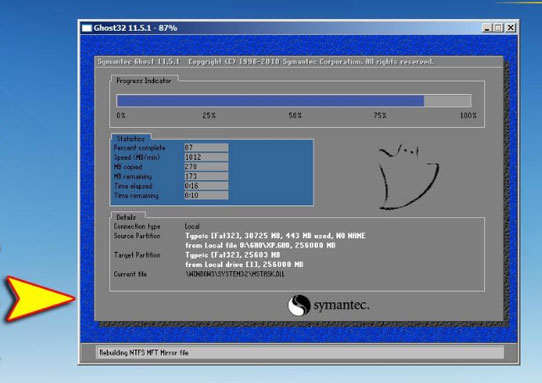Viewport: 542px width, 383px height.
Task: Click the Details group label
Action: coord(126,217)
